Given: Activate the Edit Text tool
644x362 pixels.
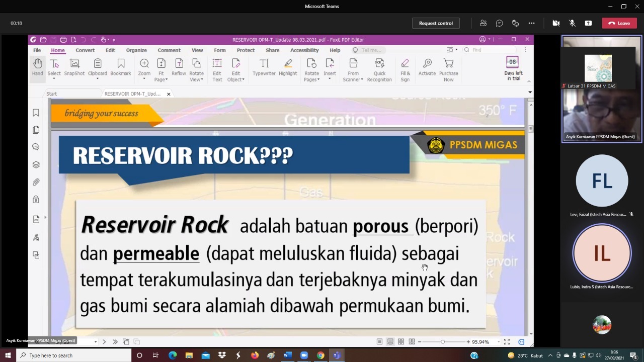Looking at the screenshot, I should tap(217, 70).
